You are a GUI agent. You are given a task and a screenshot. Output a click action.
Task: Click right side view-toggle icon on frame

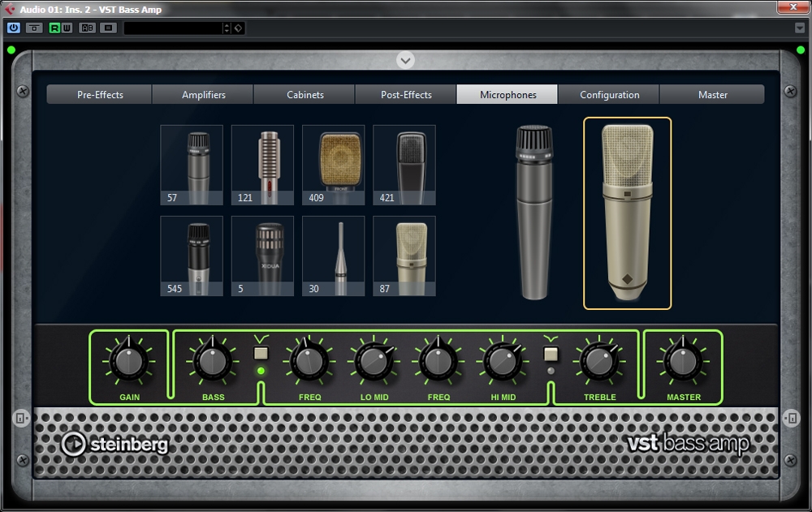[x=791, y=418]
